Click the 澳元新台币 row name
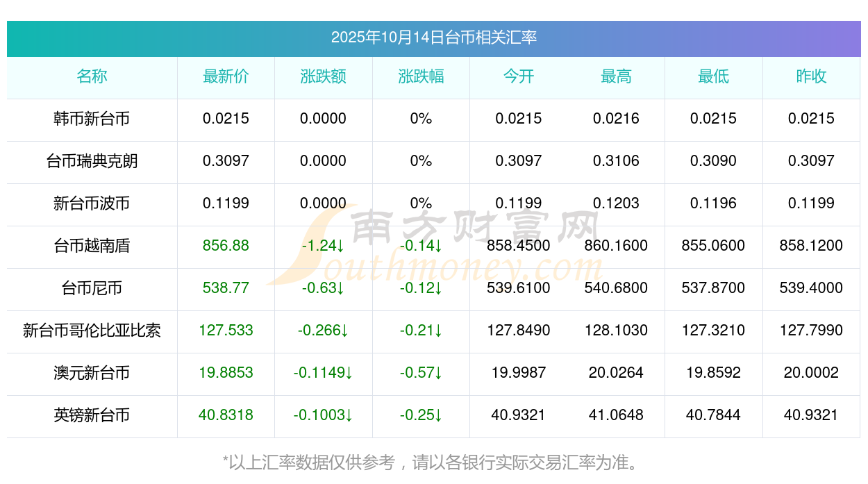The height and width of the screenshot is (484, 868). pyautogui.click(x=92, y=373)
